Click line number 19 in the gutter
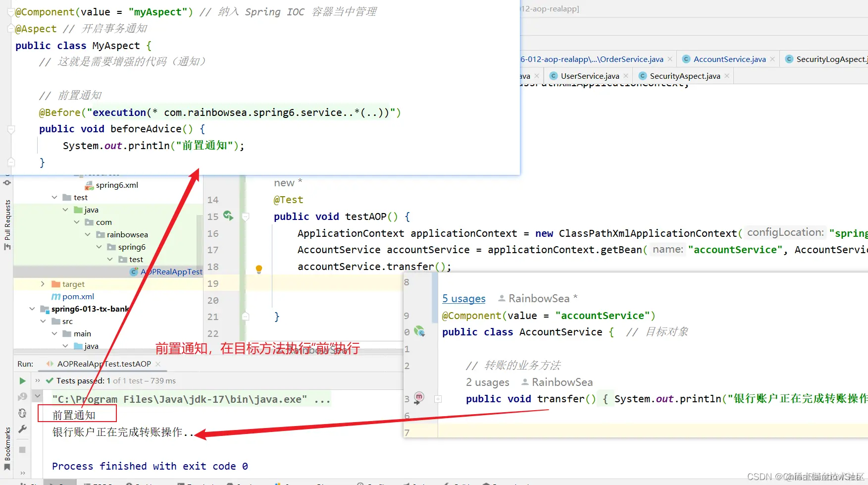The height and width of the screenshot is (485, 868). pos(213,284)
